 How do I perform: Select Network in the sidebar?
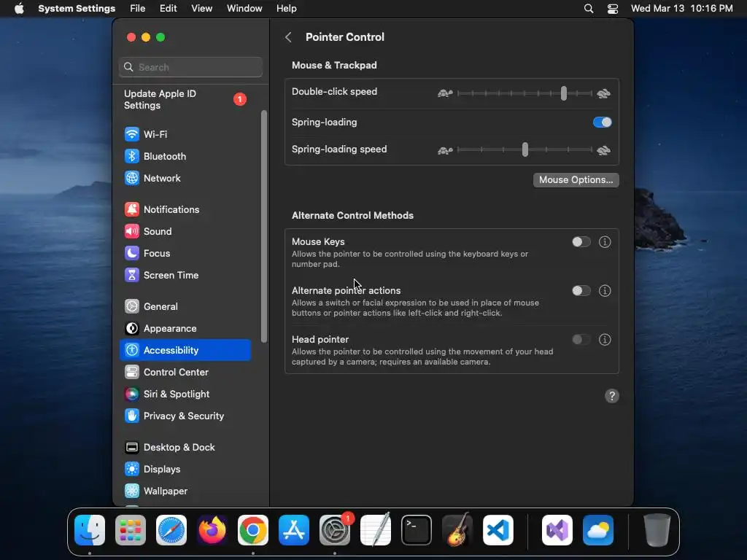click(185, 178)
